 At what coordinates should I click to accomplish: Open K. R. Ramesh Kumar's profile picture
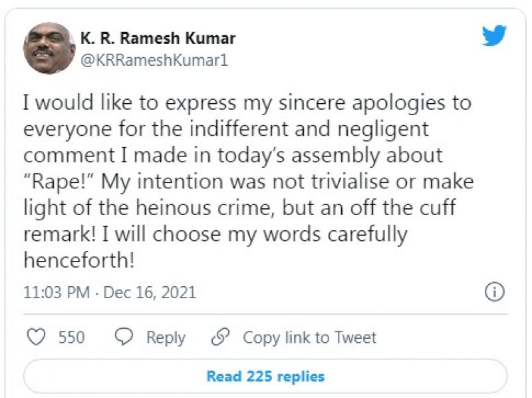coord(48,48)
